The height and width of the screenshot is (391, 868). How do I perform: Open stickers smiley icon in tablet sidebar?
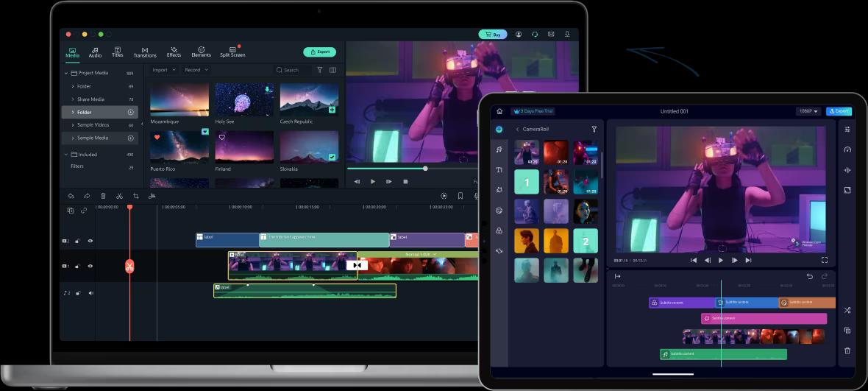click(499, 211)
